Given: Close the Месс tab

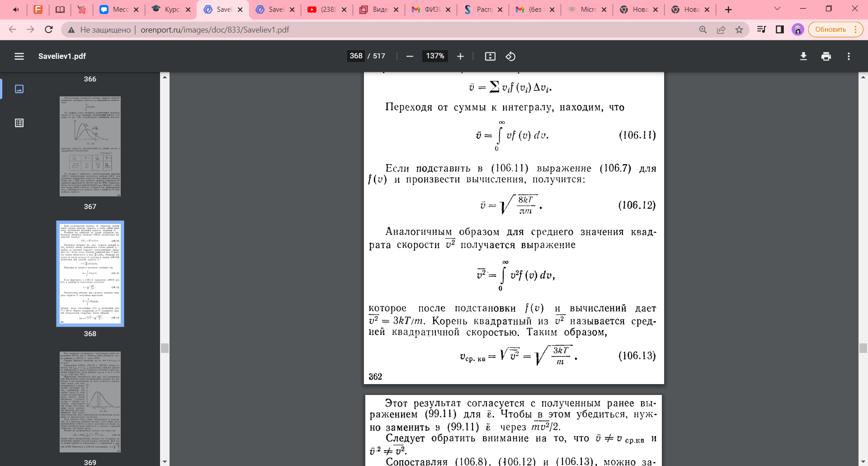Looking at the screenshot, I should [136, 10].
